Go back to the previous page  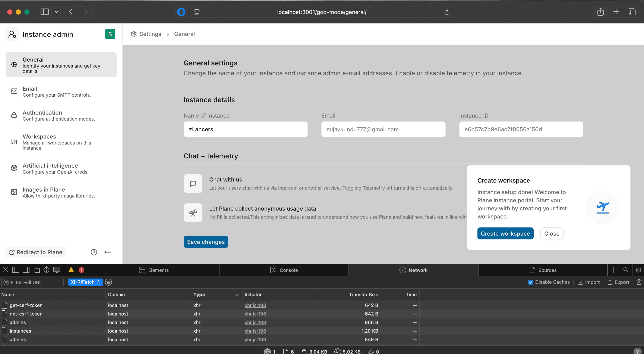pyautogui.click(x=71, y=12)
